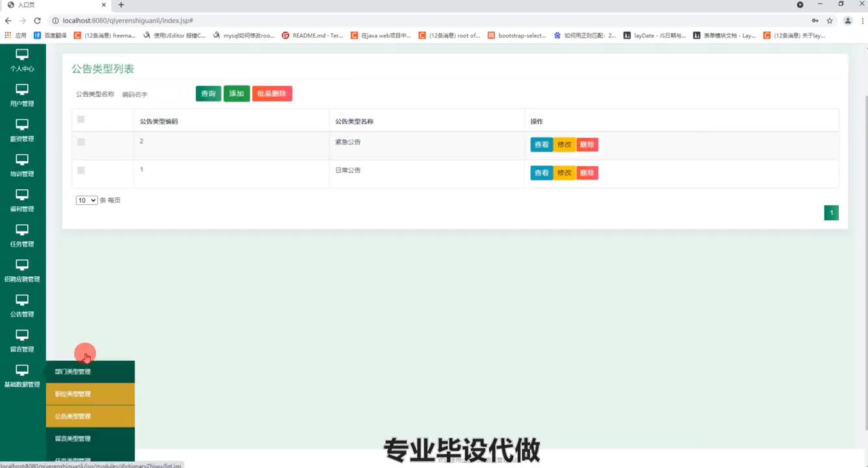Click 查看 for the 紧急公告 row

pyautogui.click(x=542, y=144)
